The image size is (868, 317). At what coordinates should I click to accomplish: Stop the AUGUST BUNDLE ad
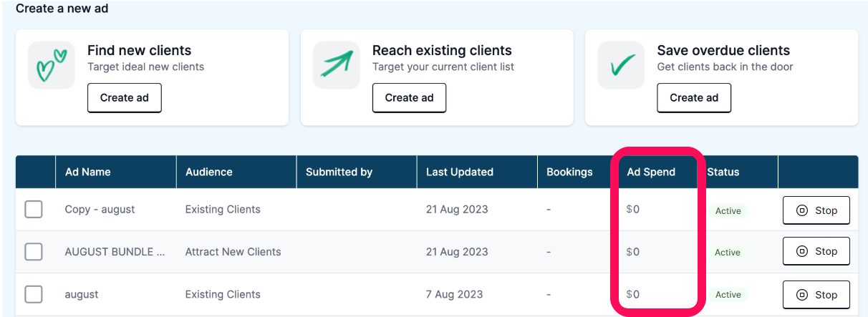tap(816, 251)
